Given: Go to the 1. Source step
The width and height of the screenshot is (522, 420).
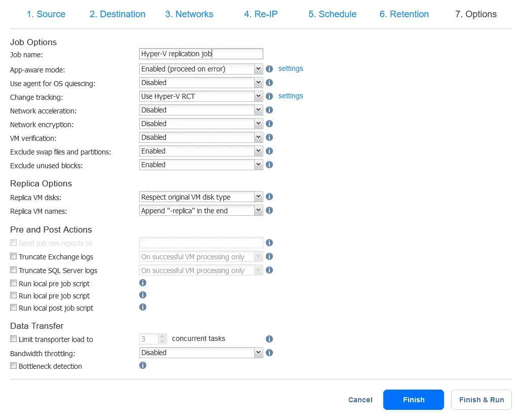Looking at the screenshot, I should [46, 14].
